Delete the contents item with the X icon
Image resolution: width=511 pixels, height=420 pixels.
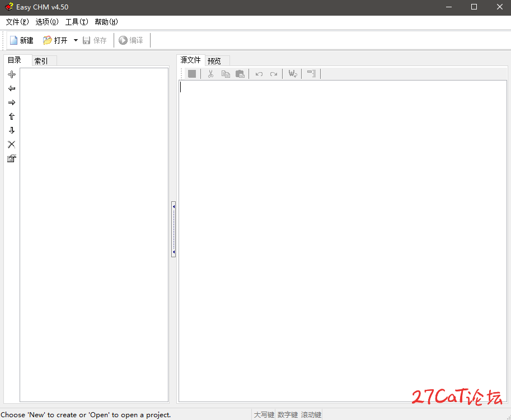(x=12, y=144)
